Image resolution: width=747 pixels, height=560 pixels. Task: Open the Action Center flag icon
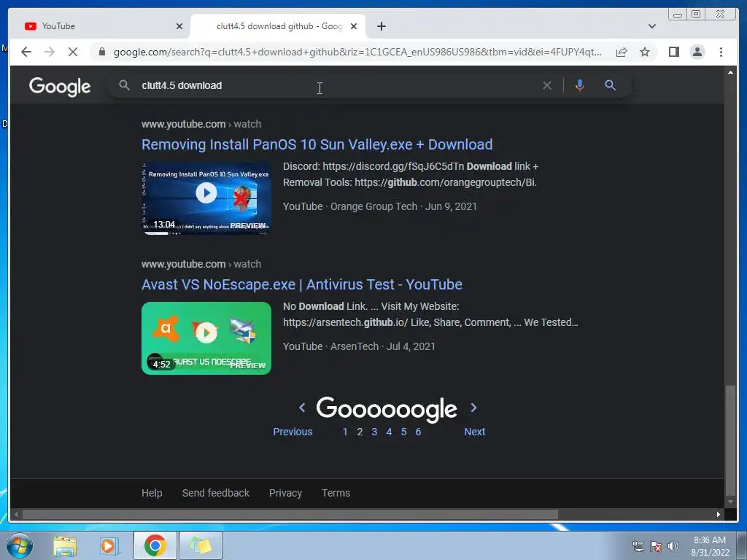[x=656, y=546]
